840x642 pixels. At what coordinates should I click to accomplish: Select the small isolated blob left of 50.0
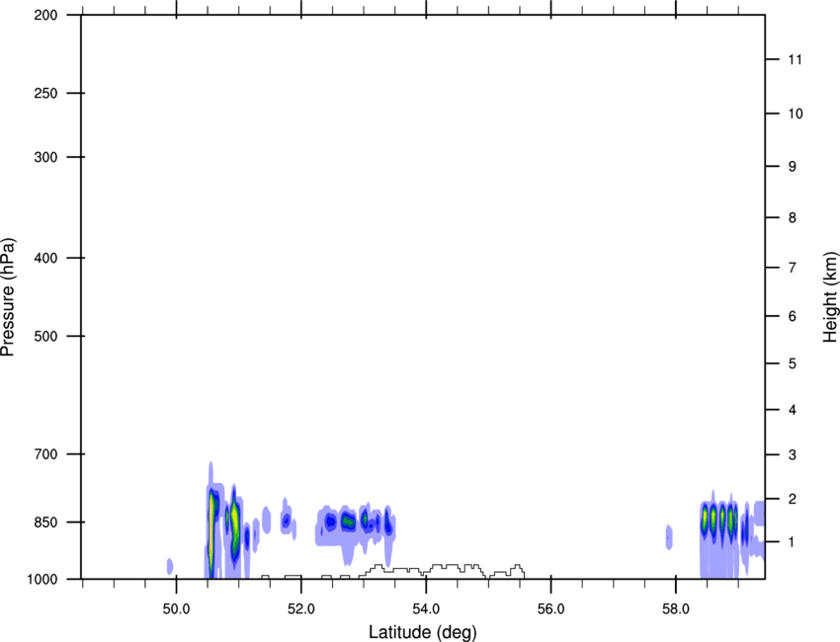coord(170,566)
